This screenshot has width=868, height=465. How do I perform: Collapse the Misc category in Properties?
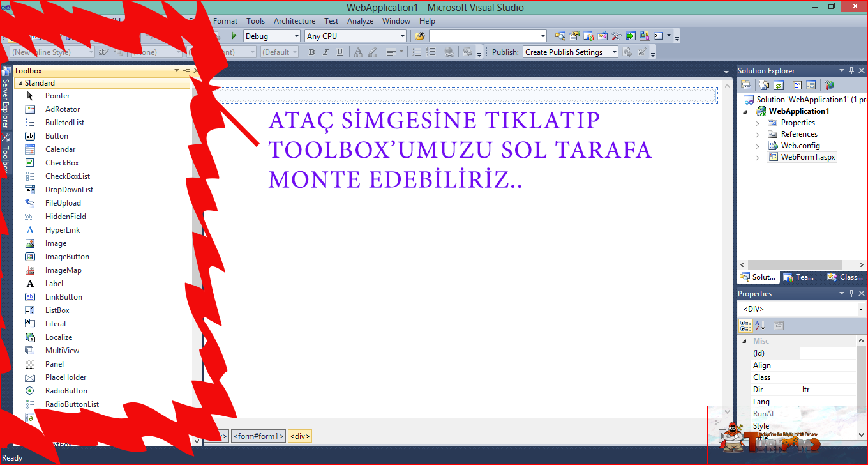744,341
